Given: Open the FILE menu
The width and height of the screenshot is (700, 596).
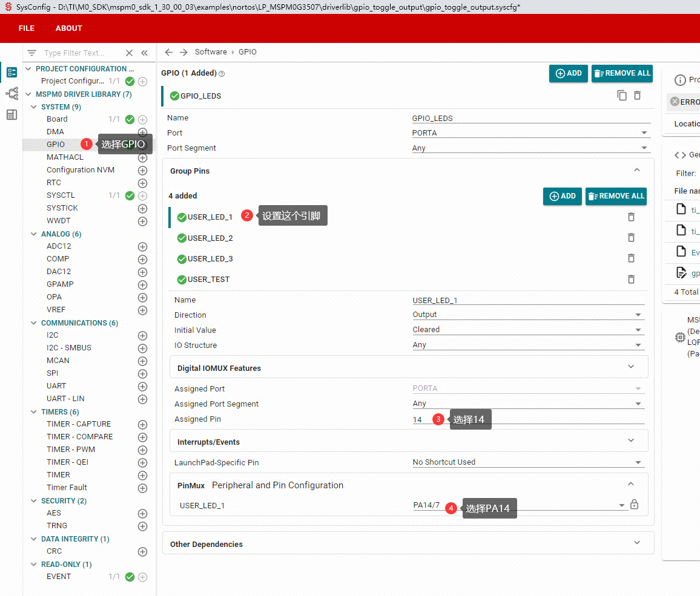Looking at the screenshot, I should point(26,28).
